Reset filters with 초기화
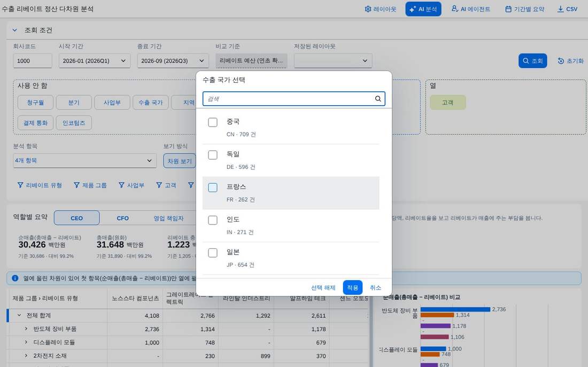The height and width of the screenshot is (367, 588). [x=570, y=61]
